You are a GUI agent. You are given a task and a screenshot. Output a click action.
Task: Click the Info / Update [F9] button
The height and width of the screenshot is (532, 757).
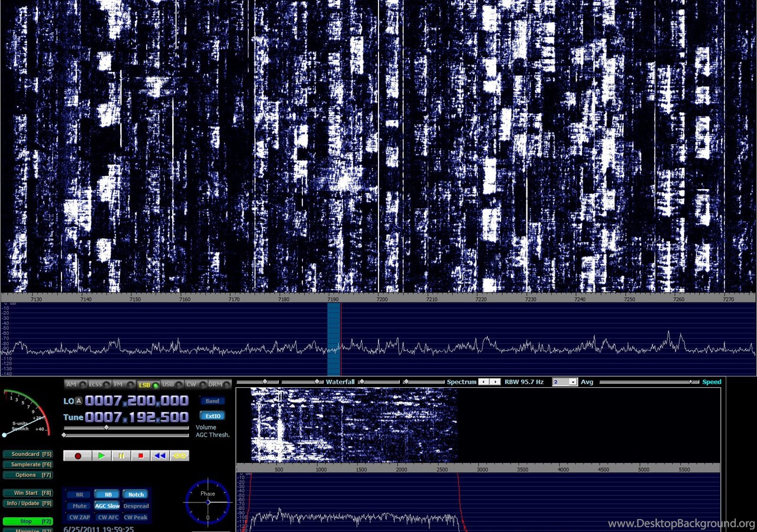[28, 504]
